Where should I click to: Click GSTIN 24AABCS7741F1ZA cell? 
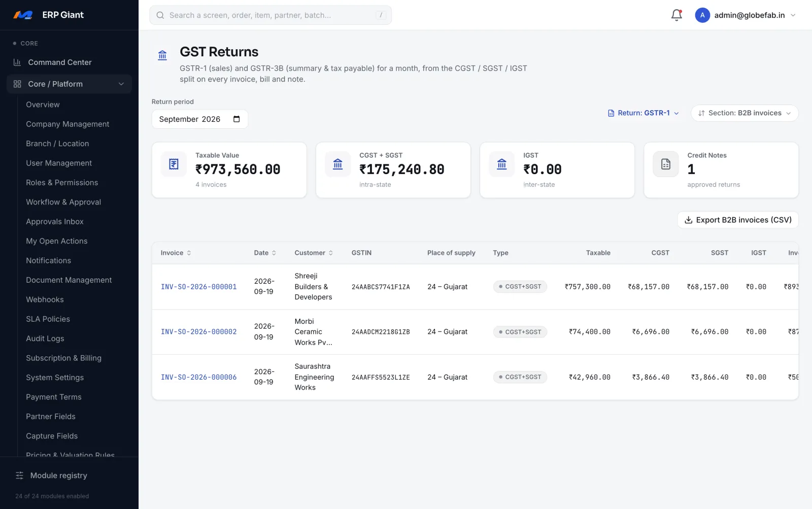[x=381, y=287]
